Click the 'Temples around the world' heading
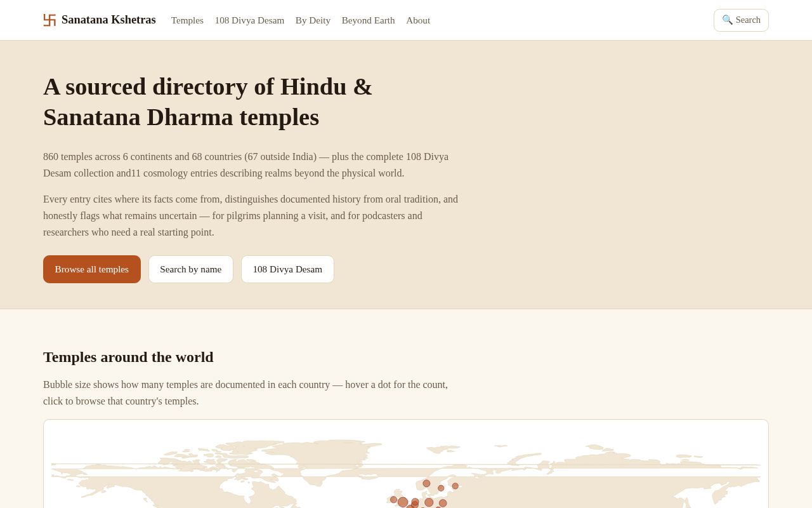This screenshot has width=812, height=508. [x=128, y=357]
